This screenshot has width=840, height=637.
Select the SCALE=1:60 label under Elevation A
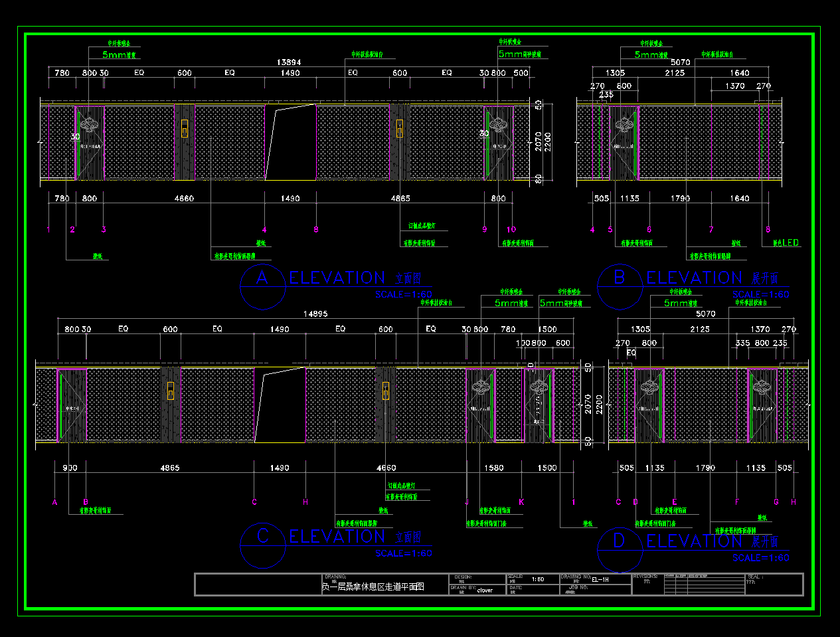click(404, 294)
